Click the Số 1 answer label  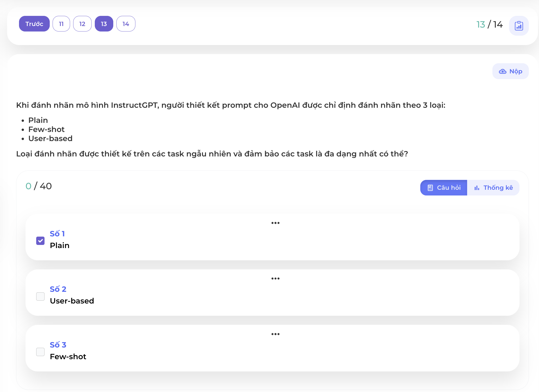pyautogui.click(x=57, y=233)
